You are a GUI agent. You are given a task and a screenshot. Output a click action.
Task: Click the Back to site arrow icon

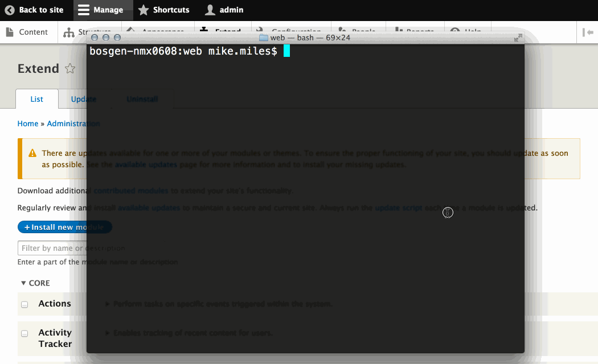[10, 10]
